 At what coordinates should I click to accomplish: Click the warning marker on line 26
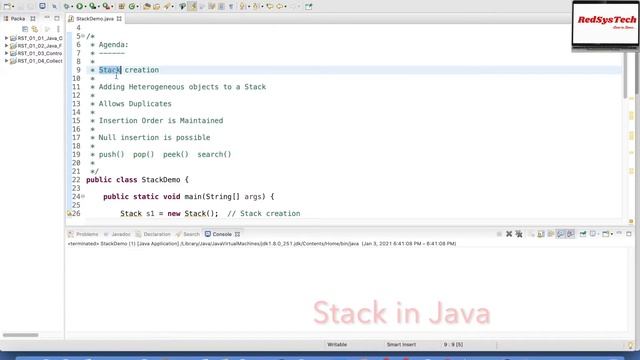point(69,213)
